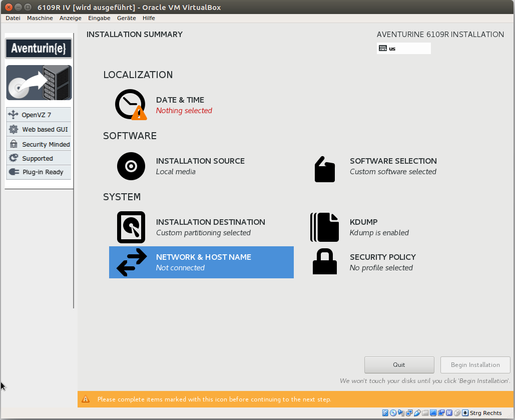Click VirtualBox display status icon

[433, 413]
